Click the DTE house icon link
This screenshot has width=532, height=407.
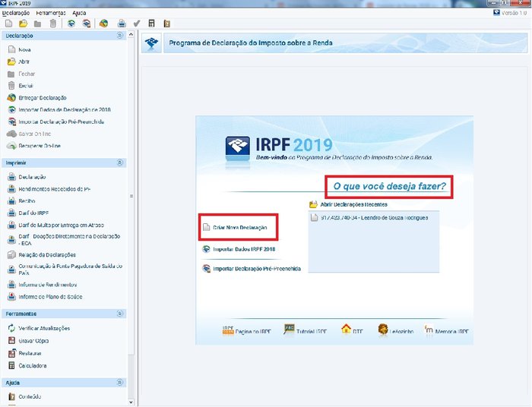352,330
